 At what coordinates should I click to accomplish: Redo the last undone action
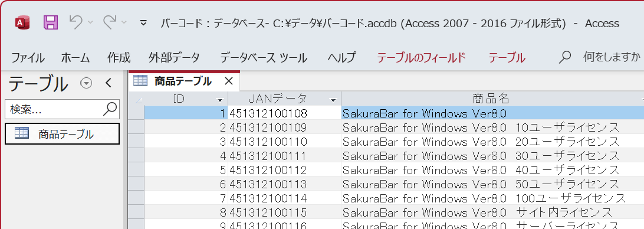pyautogui.click(x=110, y=22)
